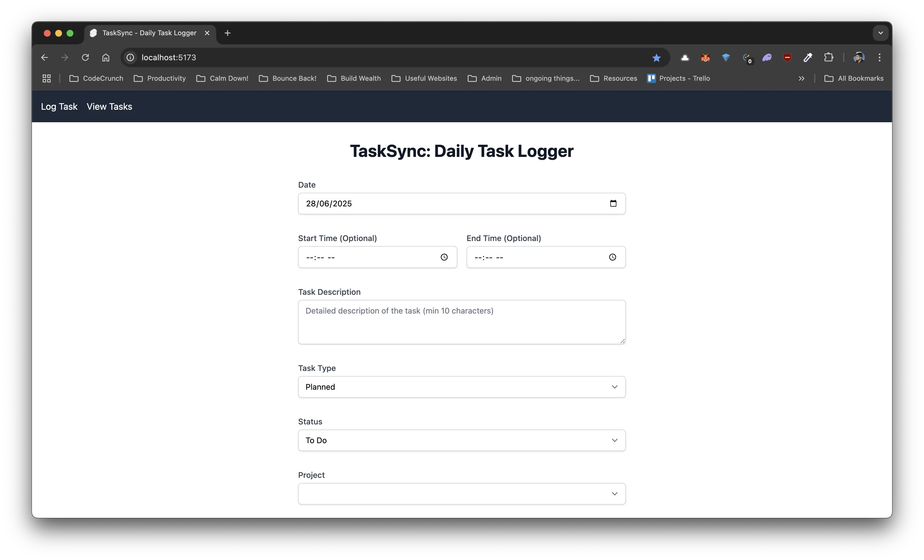Open the Calm Down! bookmark folder
Viewport: 924px width, 560px height.
[x=222, y=78]
